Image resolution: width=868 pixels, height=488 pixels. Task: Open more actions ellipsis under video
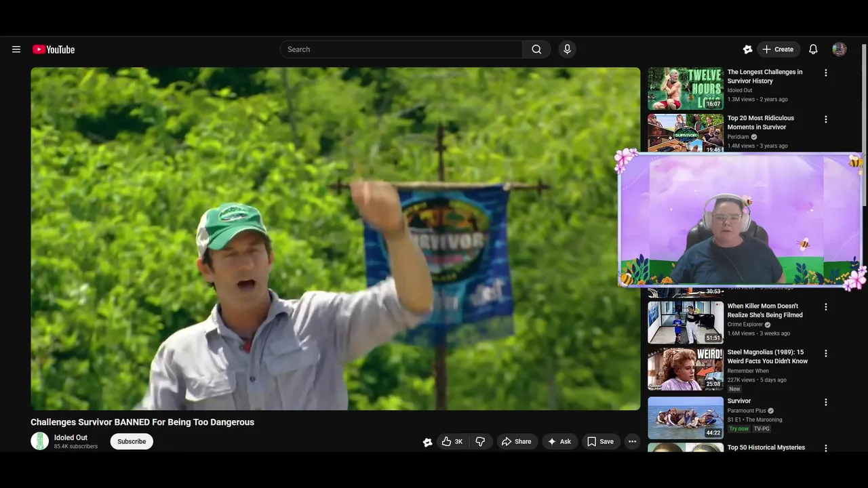tap(632, 441)
